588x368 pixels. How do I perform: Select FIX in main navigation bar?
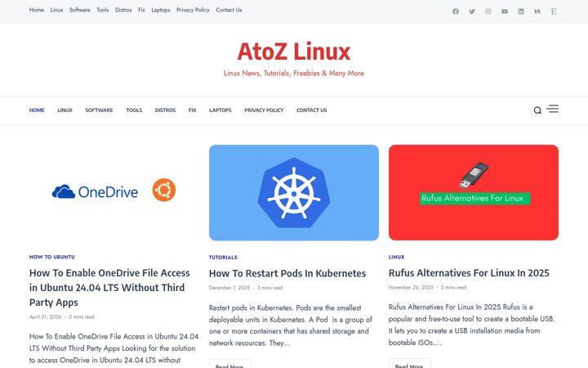(x=193, y=110)
